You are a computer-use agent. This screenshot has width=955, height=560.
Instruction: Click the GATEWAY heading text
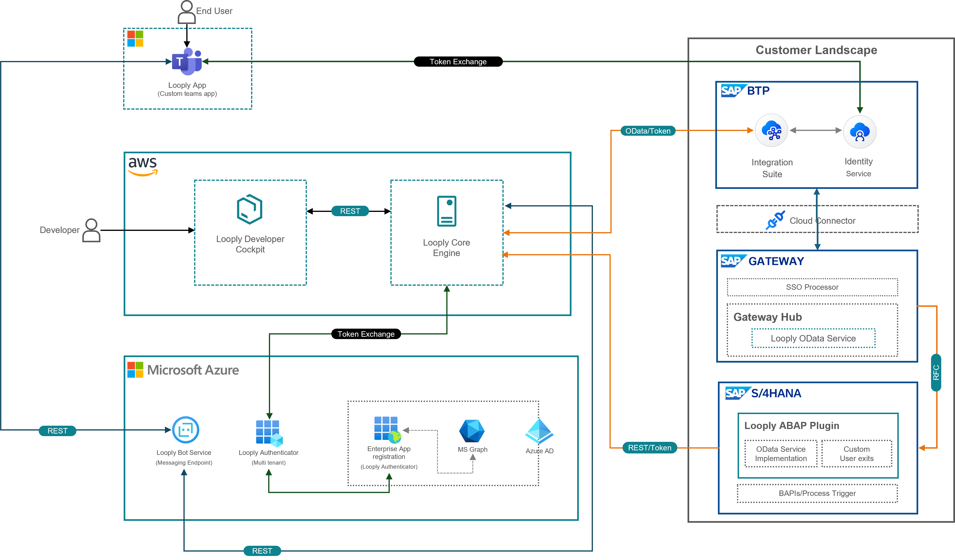coord(776,261)
